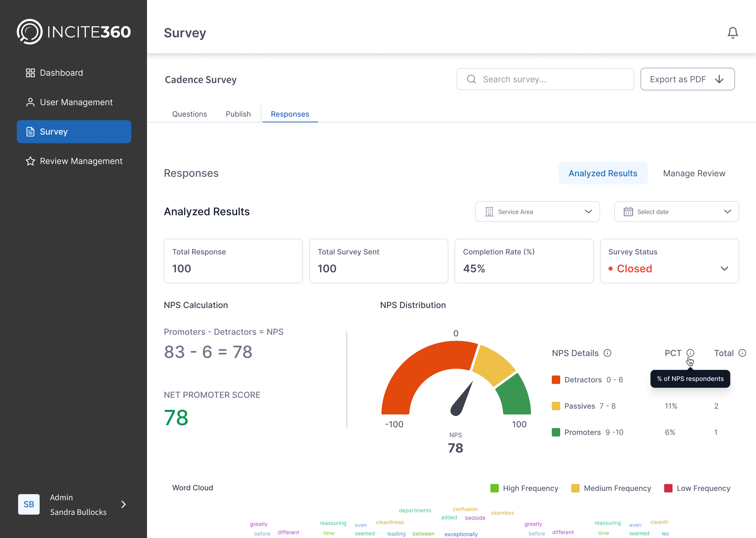Click the SB user avatar
Viewport: 756px width, 538px height.
pyautogui.click(x=29, y=504)
